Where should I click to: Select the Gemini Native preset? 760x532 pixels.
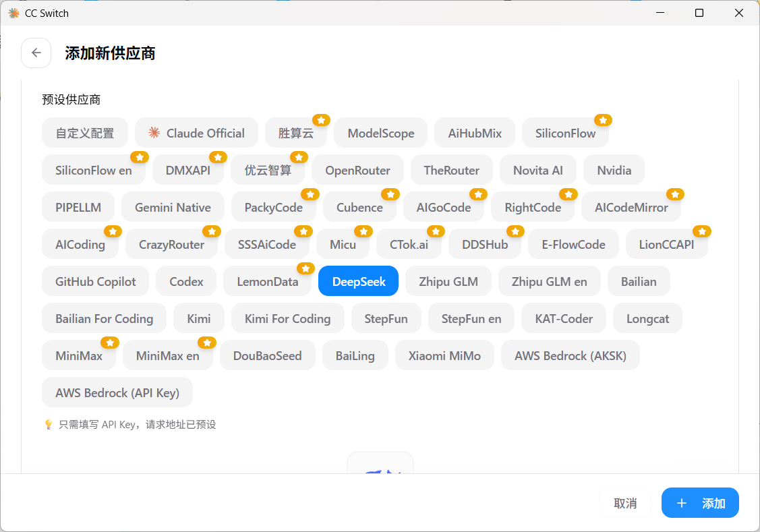point(173,208)
